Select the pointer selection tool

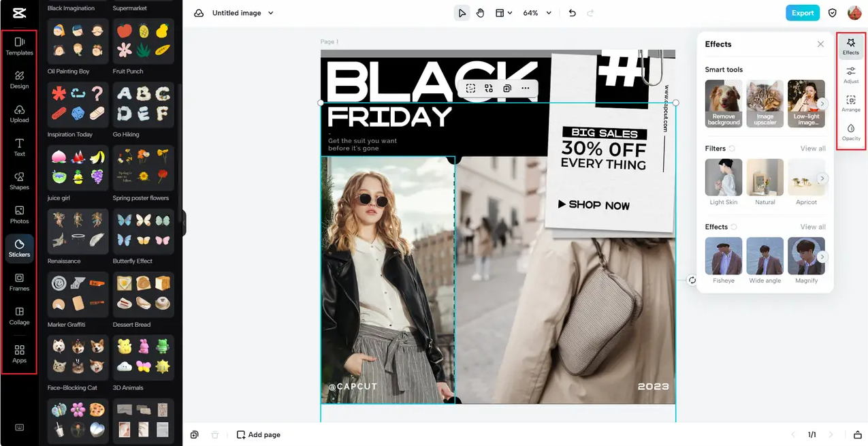[462, 13]
